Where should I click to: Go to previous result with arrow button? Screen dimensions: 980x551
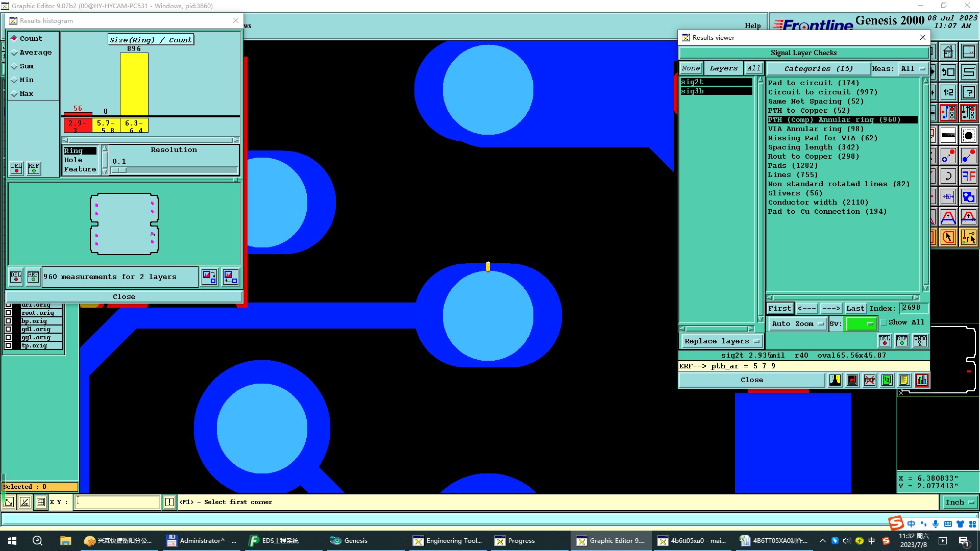[x=806, y=308]
